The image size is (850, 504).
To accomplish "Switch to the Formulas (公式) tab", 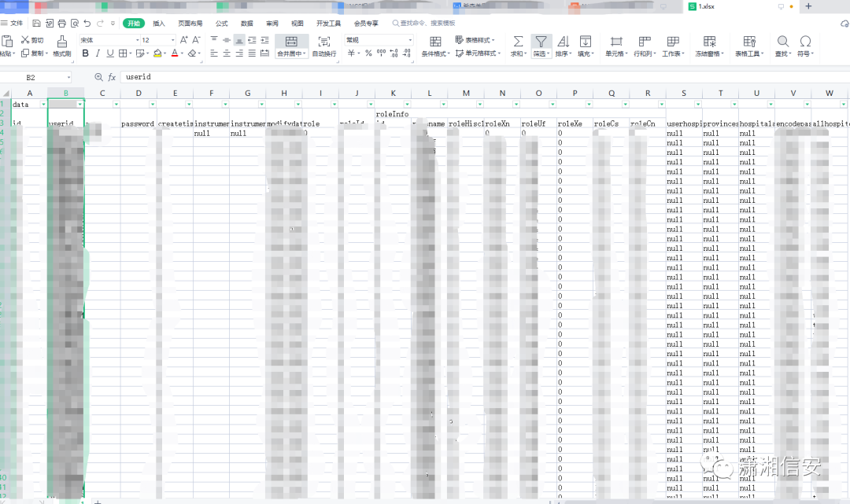I will click(x=222, y=24).
